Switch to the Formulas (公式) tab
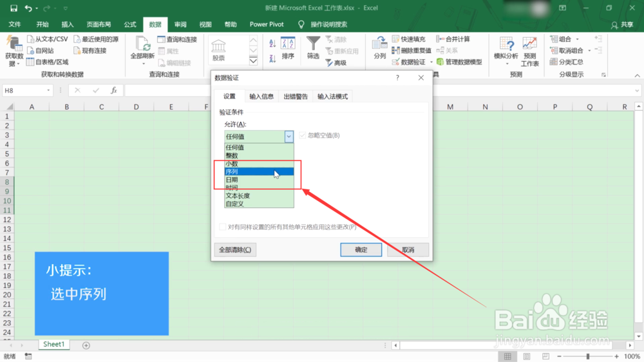This screenshot has width=644, height=362. [x=130, y=24]
